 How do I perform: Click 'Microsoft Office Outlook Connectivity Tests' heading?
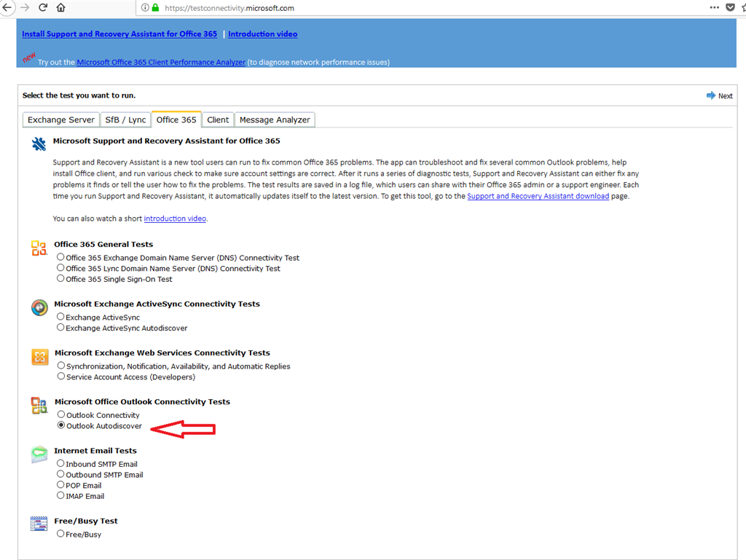click(x=142, y=402)
